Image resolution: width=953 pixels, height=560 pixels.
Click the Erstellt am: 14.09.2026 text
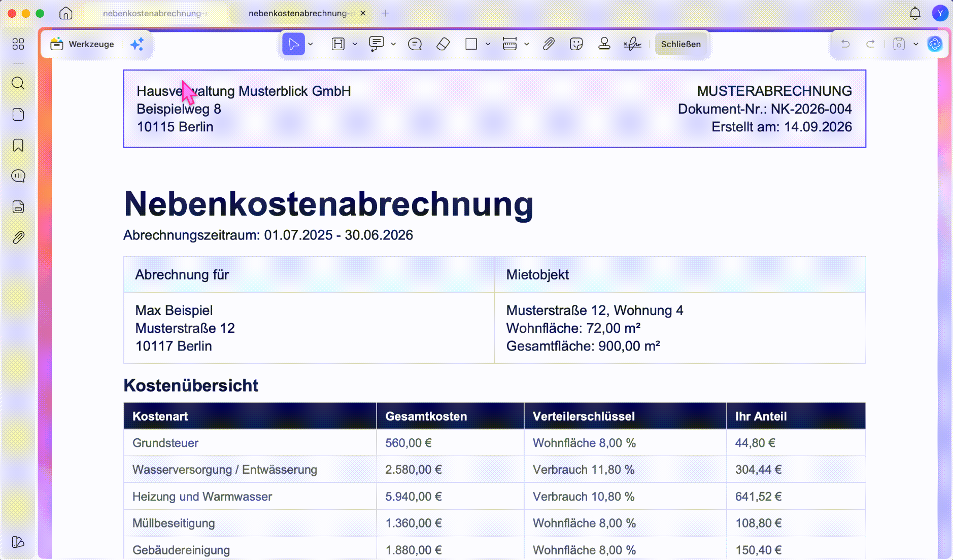(x=781, y=127)
